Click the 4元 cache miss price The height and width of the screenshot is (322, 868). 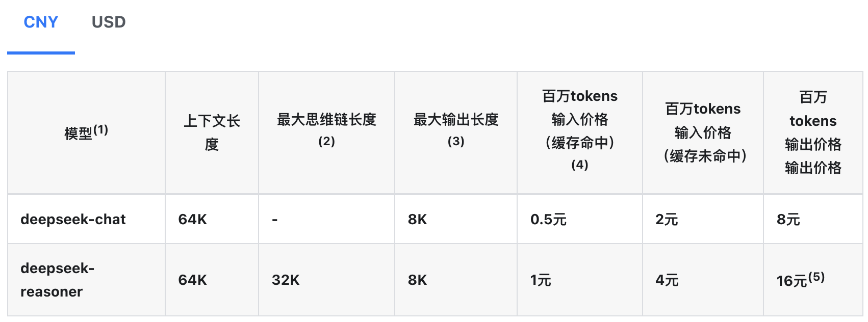pos(667,280)
